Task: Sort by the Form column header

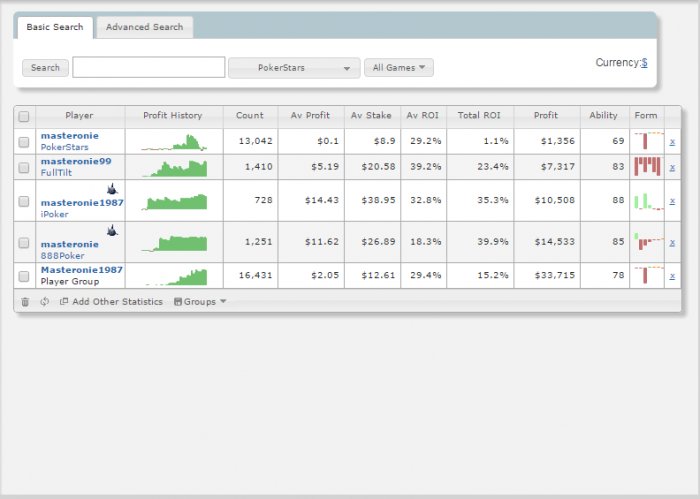Action: [646, 116]
